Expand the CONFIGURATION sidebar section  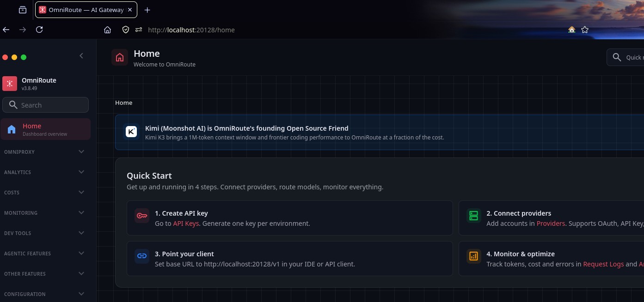click(45, 294)
